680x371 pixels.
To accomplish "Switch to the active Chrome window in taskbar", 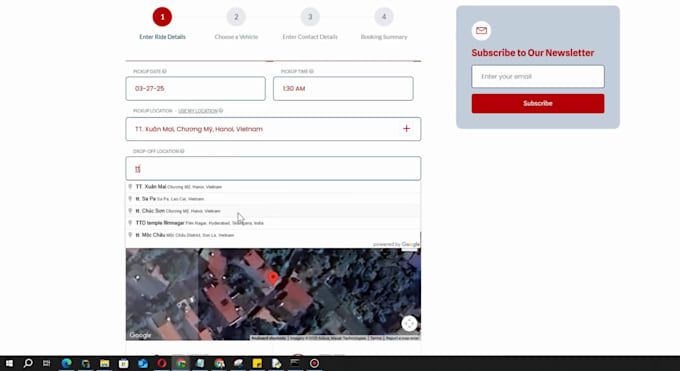I will tap(181, 363).
